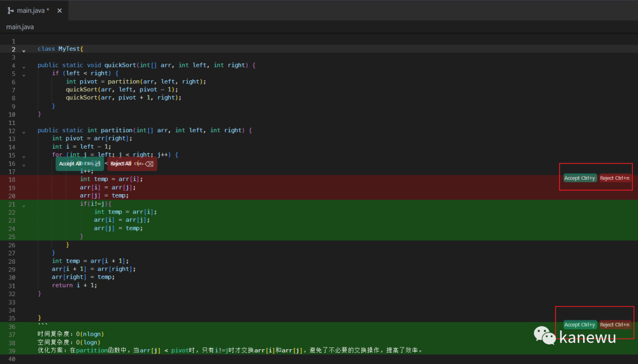
Task: Click line number 36 in the gutter
Action: (12, 326)
